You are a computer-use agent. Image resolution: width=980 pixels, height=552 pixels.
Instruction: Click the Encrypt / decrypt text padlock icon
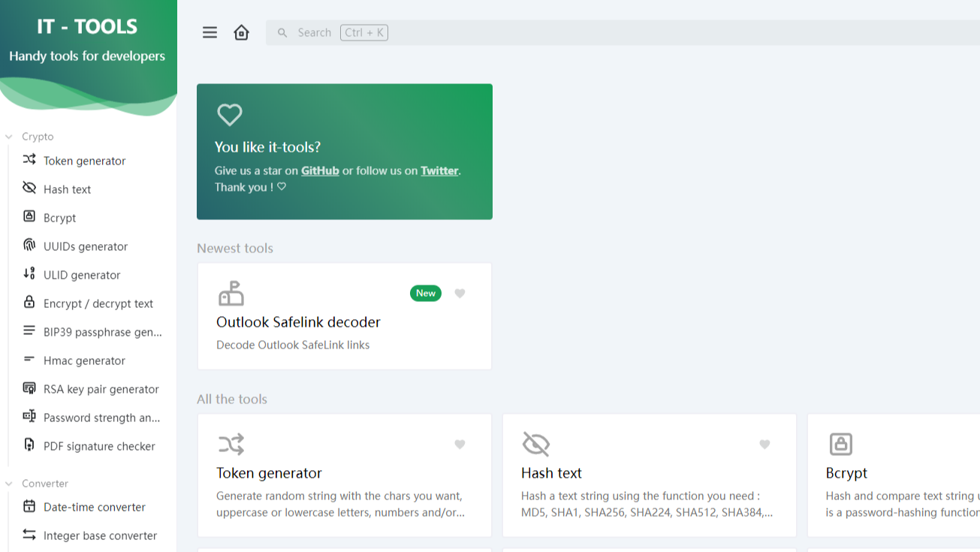(29, 302)
